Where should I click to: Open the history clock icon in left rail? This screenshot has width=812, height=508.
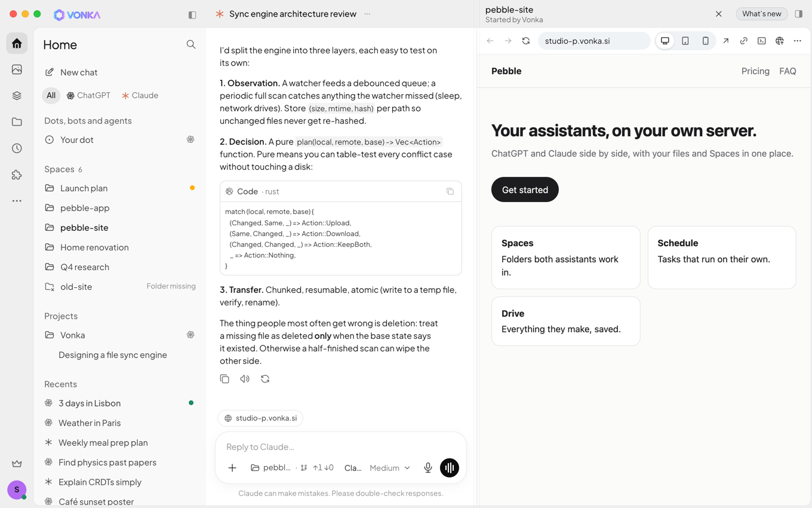(17, 148)
